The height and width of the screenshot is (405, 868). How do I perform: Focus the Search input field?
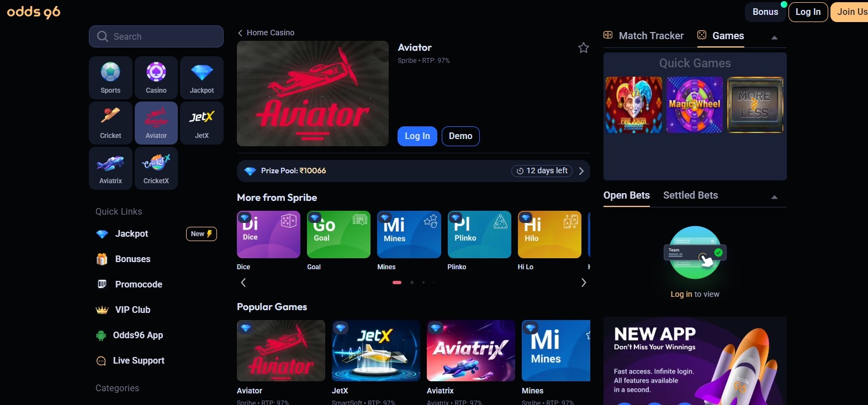coord(156,36)
